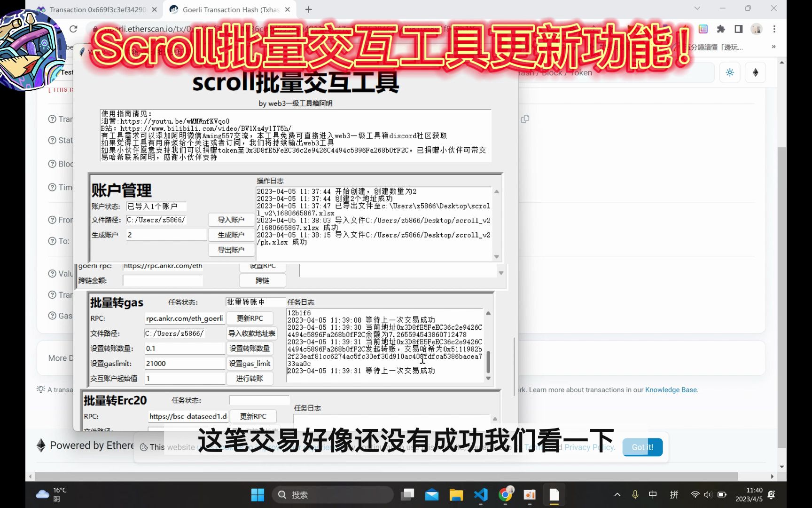Image resolution: width=812 pixels, height=508 pixels.
Task: Click the Ethereum diamond icon on Etherscan
Action: pyautogui.click(x=755, y=72)
